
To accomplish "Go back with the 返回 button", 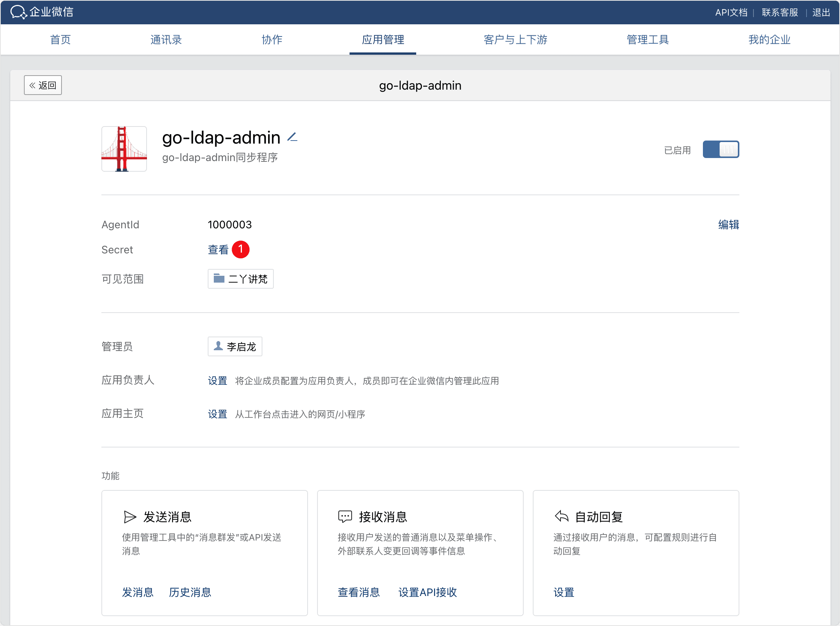I will 43,85.
